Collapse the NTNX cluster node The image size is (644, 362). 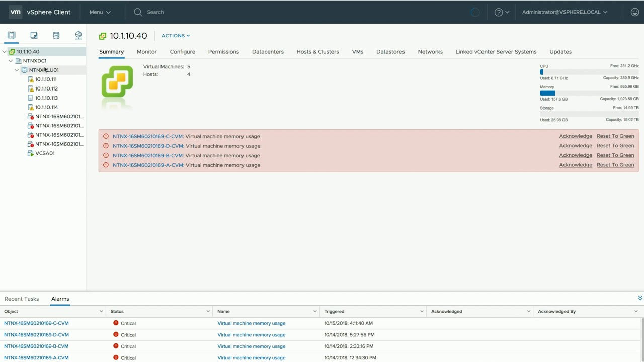coord(17,70)
